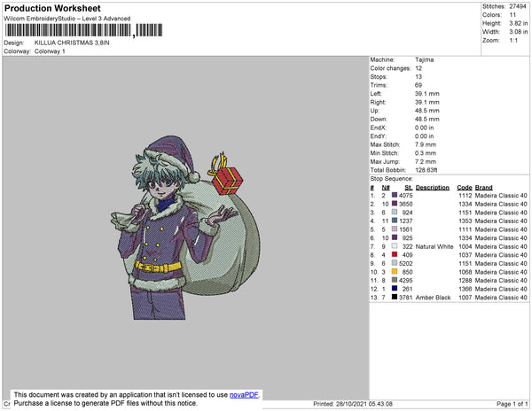Click thread code '1037' in stop 8

[465, 255]
